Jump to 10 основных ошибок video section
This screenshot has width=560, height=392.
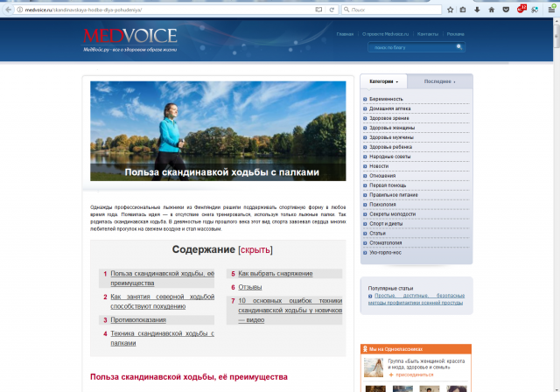coord(290,311)
